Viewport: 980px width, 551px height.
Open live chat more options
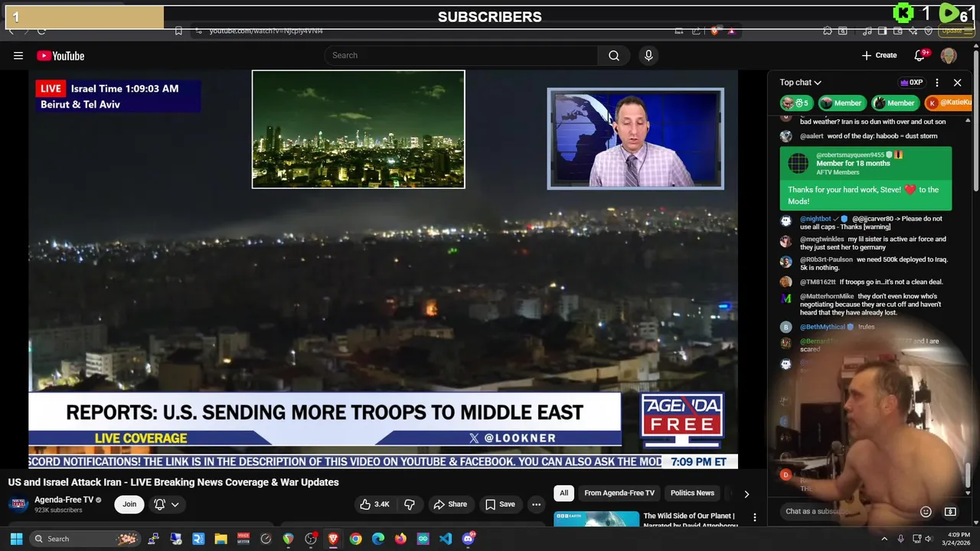tap(937, 83)
